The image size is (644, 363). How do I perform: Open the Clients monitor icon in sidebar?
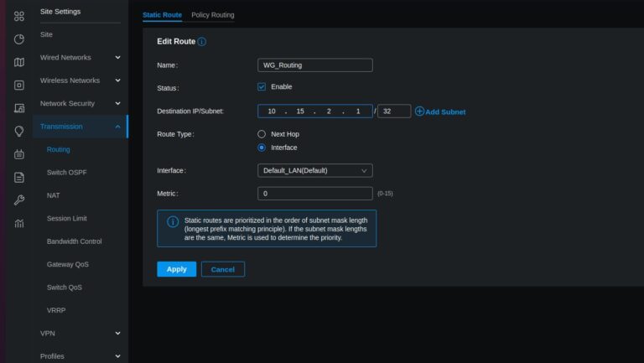19,108
